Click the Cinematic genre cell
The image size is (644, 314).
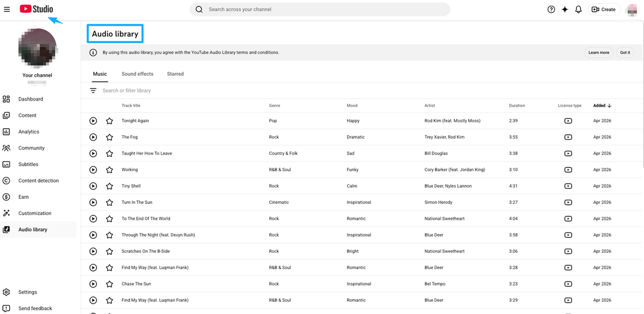click(279, 202)
